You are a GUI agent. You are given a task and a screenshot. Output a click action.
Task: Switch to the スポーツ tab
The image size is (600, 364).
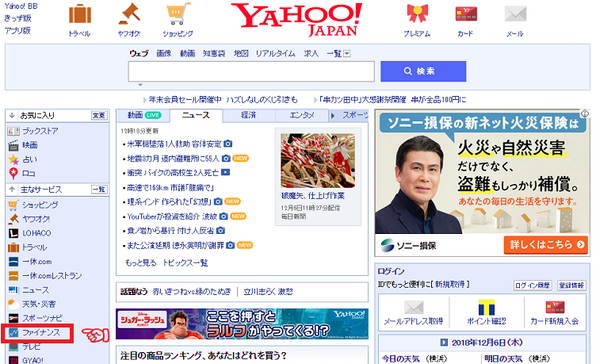click(x=354, y=115)
